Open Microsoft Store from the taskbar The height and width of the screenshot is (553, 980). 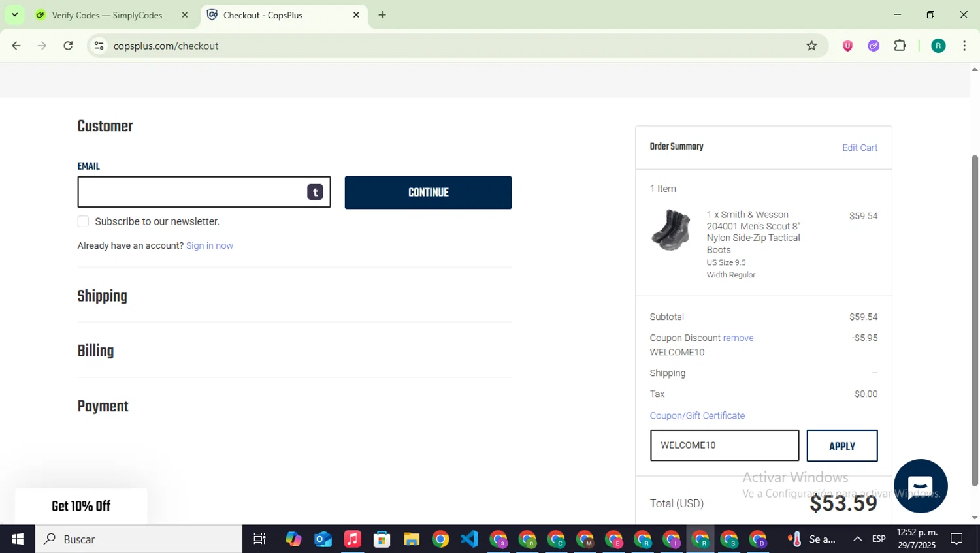(382, 539)
